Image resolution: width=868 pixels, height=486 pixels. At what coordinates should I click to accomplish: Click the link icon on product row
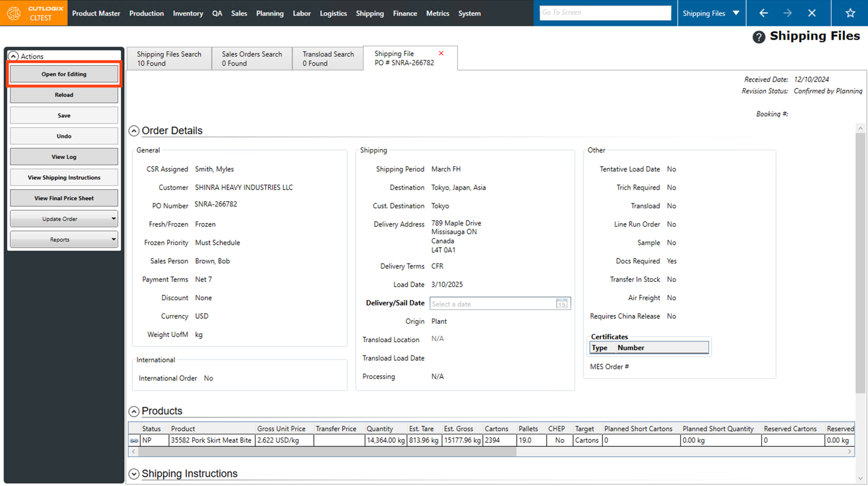coord(134,441)
